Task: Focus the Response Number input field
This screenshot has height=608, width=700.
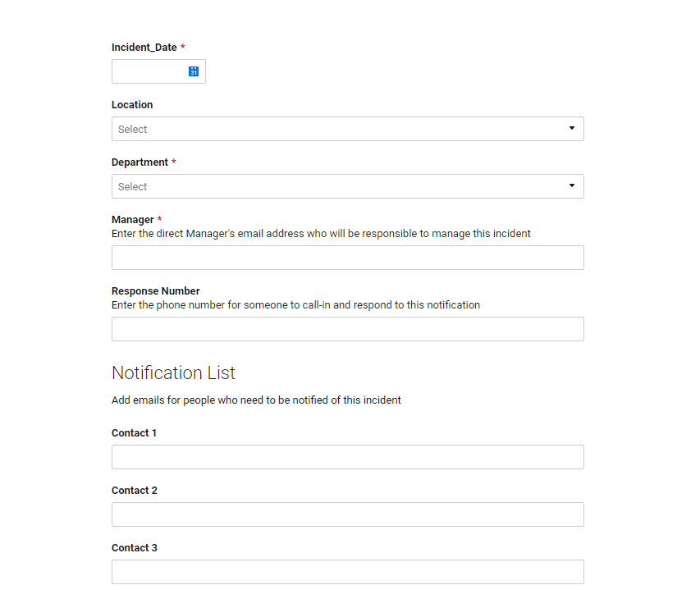Action: coord(347,329)
